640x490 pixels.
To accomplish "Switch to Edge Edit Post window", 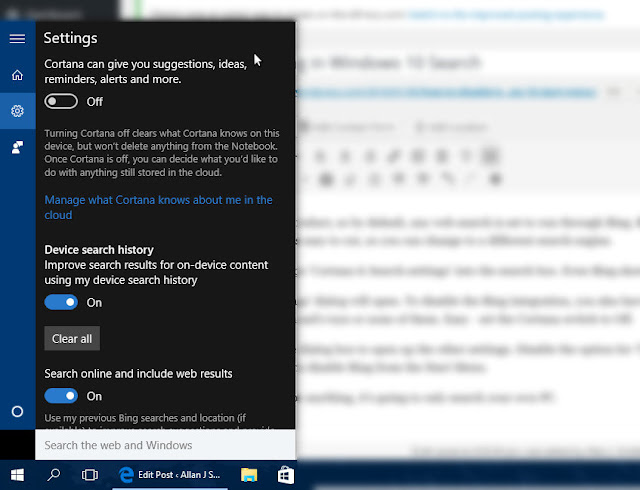I will (x=170, y=475).
